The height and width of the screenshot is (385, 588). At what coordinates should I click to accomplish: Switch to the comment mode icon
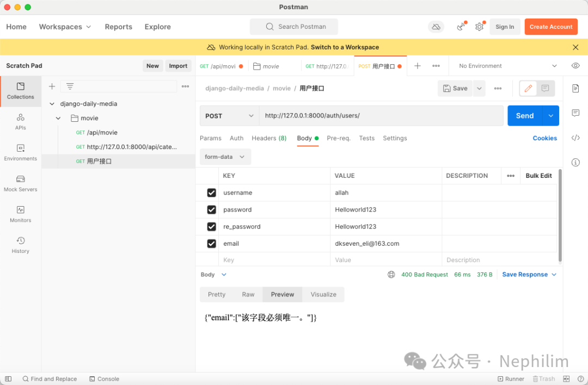point(545,89)
